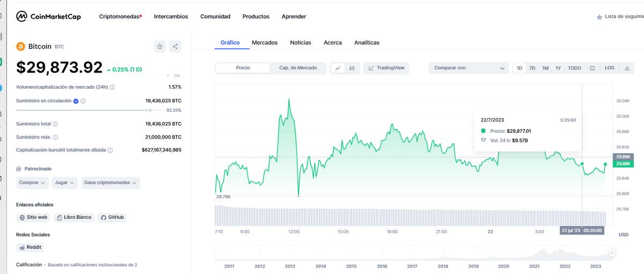Open the chart calendar date picker icon

point(592,68)
